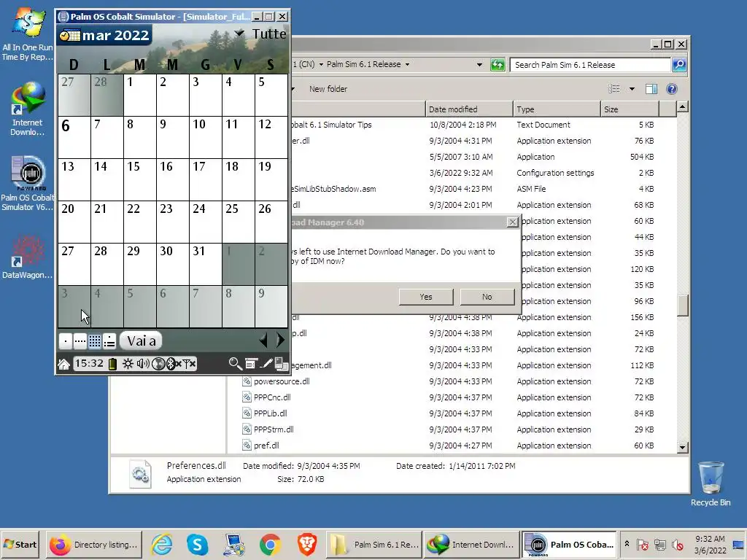The width and height of the screenshot is (747, 560).
Task: Open Google Chrome from the taskbar
Action: [x=270, y=545]
